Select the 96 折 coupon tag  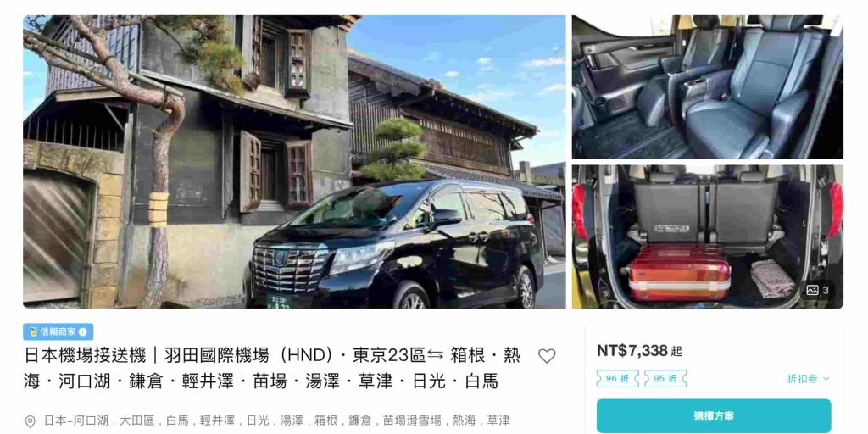coord(617,379)
